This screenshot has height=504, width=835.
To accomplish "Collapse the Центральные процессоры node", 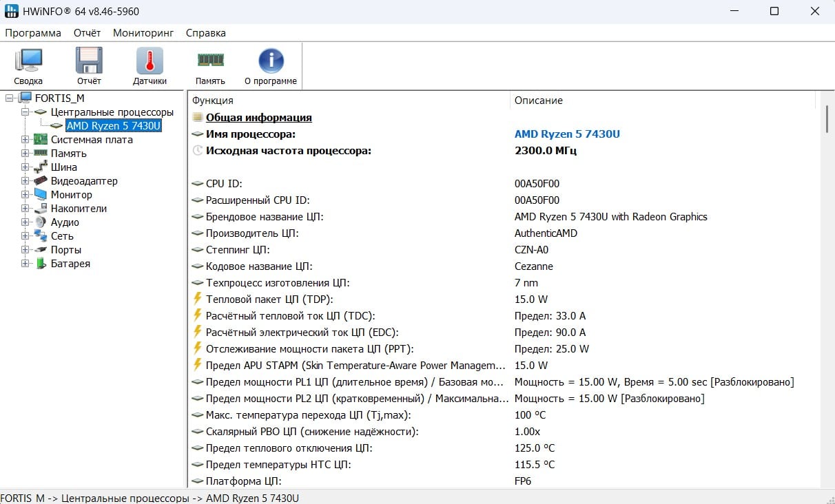I will [x=25, y=112].
